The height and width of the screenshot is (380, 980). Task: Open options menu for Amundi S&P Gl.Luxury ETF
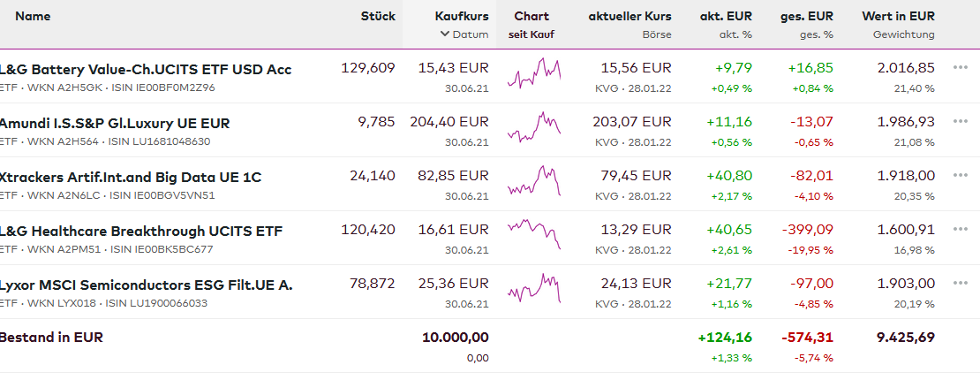tap(961, 122)
